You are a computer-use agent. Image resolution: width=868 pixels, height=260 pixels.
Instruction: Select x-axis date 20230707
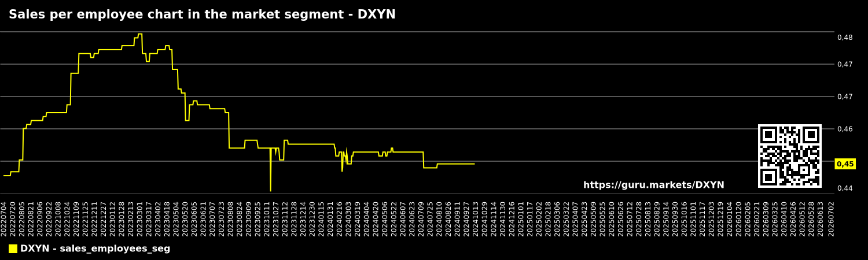212,218
